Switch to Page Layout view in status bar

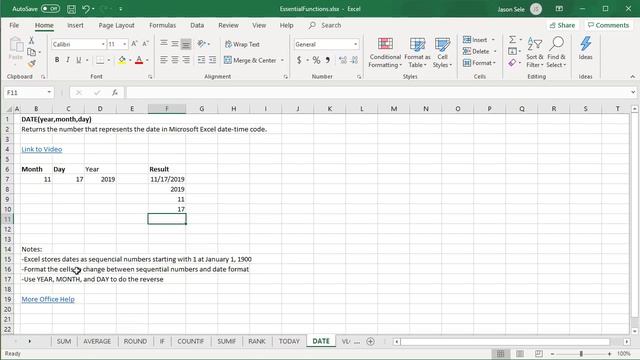[x=520, y=353]
